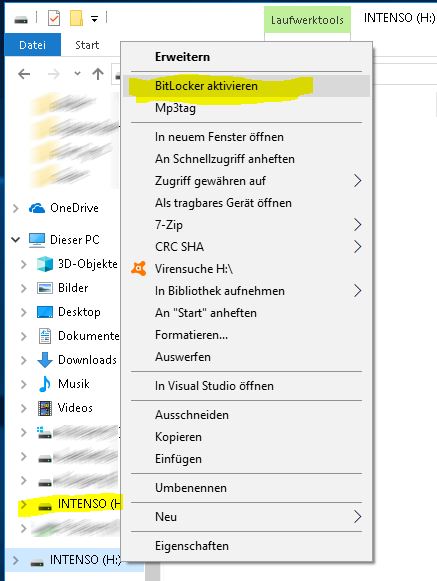Click the Properties checkmark quick access icon
The height and width of the screenshot is (581, 437).
(x=54, y=18)
